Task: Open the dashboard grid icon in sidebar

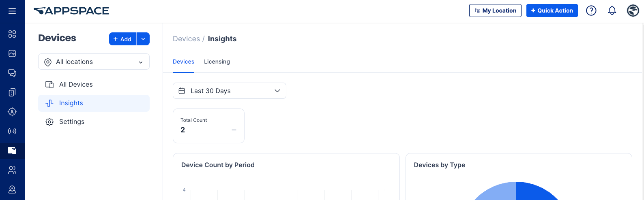Action: 12,34
